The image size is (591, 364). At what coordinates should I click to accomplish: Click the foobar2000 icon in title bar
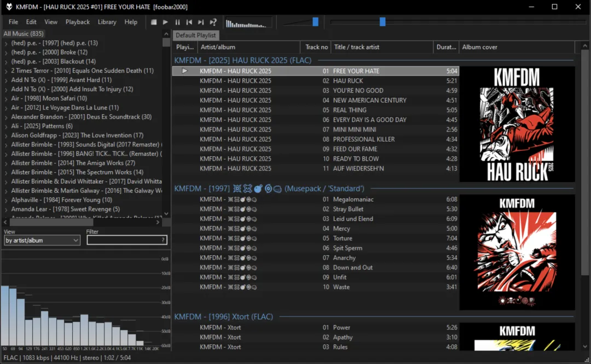click(x=9, y=7)
